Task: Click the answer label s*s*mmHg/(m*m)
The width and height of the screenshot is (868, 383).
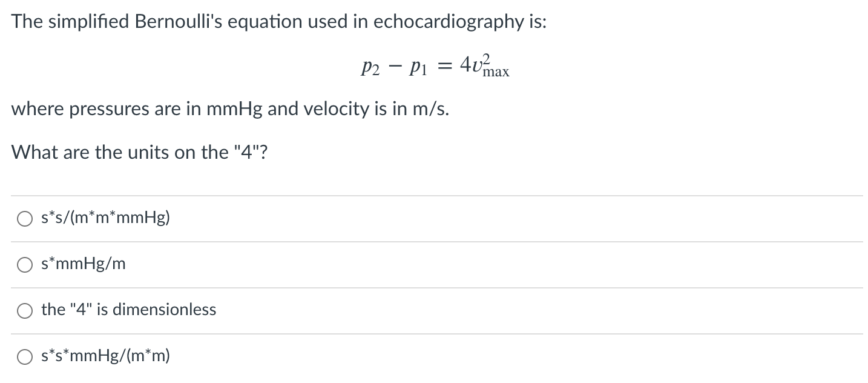Action: coord(105,356)
